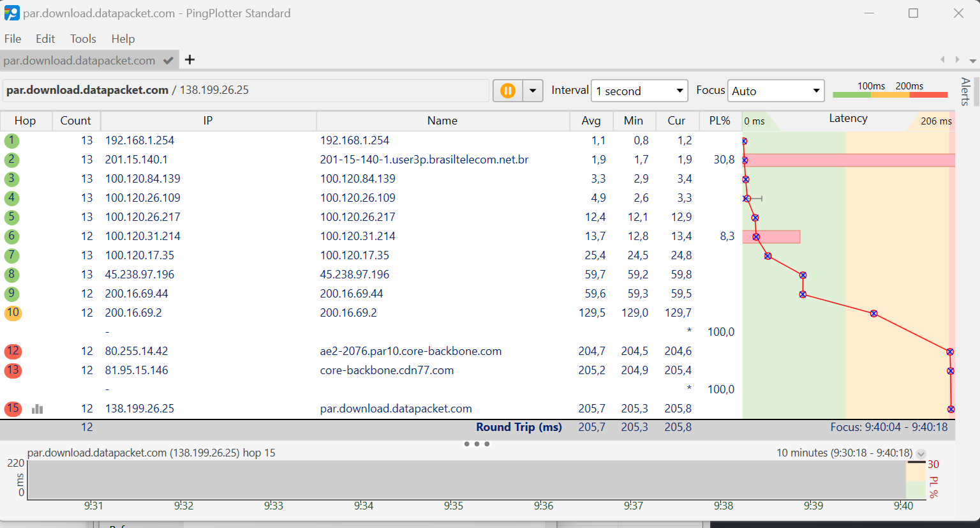Open the 10 minutes timeline range dropdown
980x528 pixels.
(x=921, y=454)
